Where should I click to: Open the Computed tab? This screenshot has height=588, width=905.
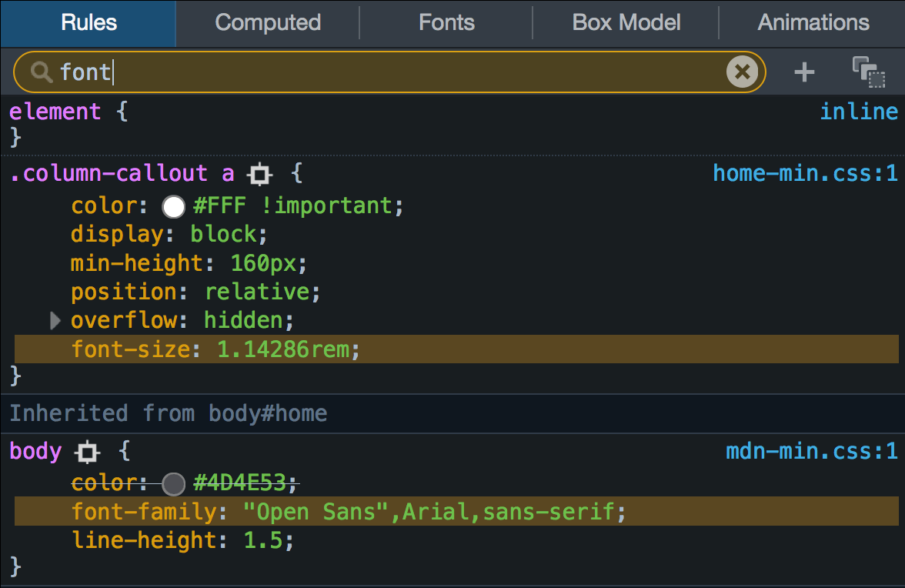268,23
